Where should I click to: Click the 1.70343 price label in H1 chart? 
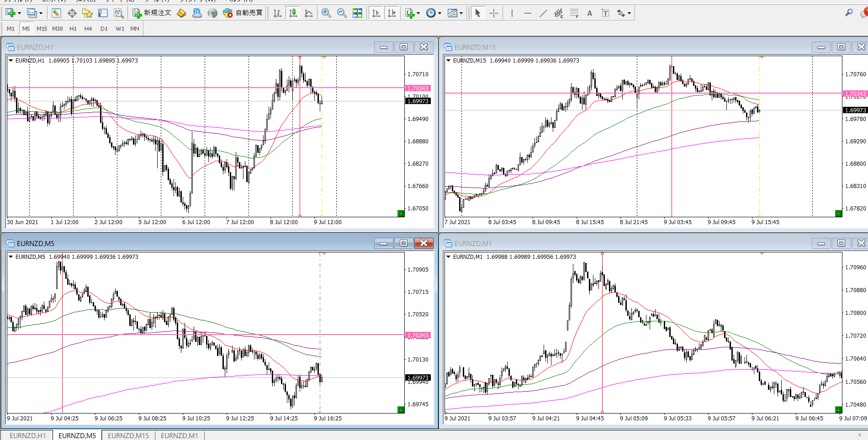[418, 88]
